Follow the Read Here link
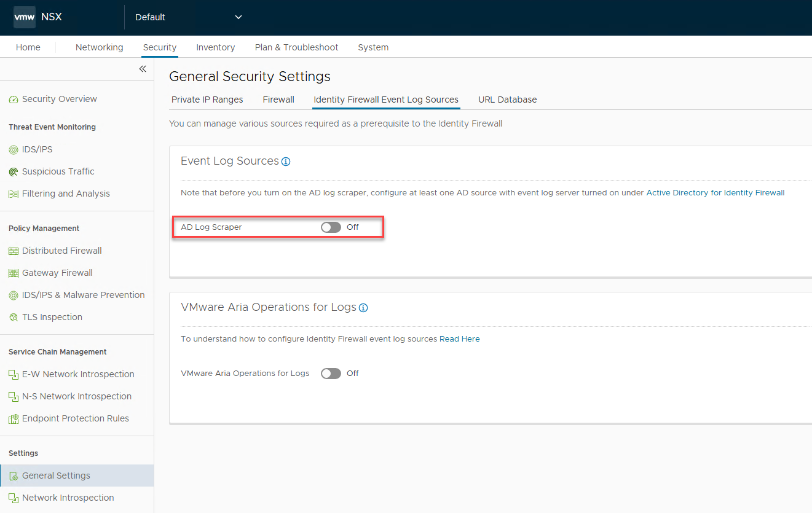Image resolution: width=812 pixels, height=513 pixels. tap(459, 339)
